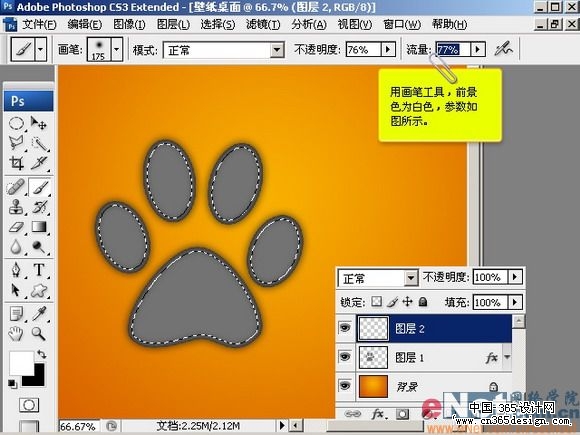Enable the airbrush option in options bar
Image resolution: width=580 pixels, height=435 pixels.
[x=503, y=49]
